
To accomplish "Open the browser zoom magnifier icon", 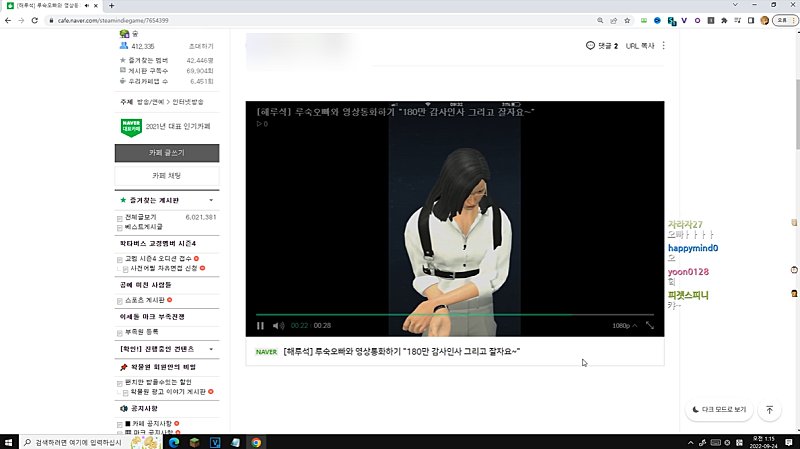I will coord(600,20).
